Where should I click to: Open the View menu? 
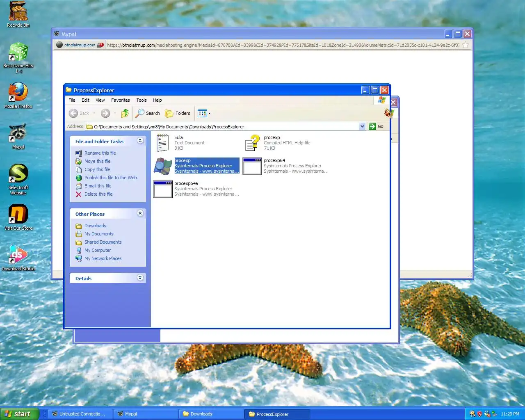click(x=100, y=100)
